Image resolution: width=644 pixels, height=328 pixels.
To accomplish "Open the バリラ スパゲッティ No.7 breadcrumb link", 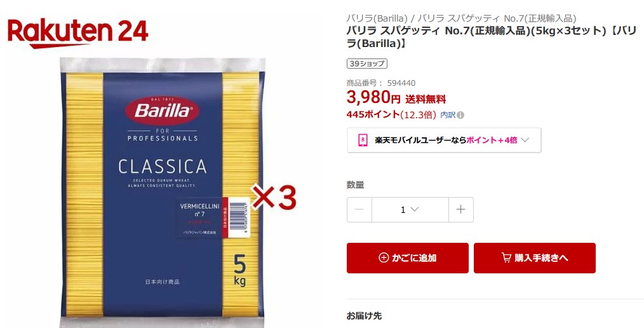I will pyautogui.click(x=497, y=18).
